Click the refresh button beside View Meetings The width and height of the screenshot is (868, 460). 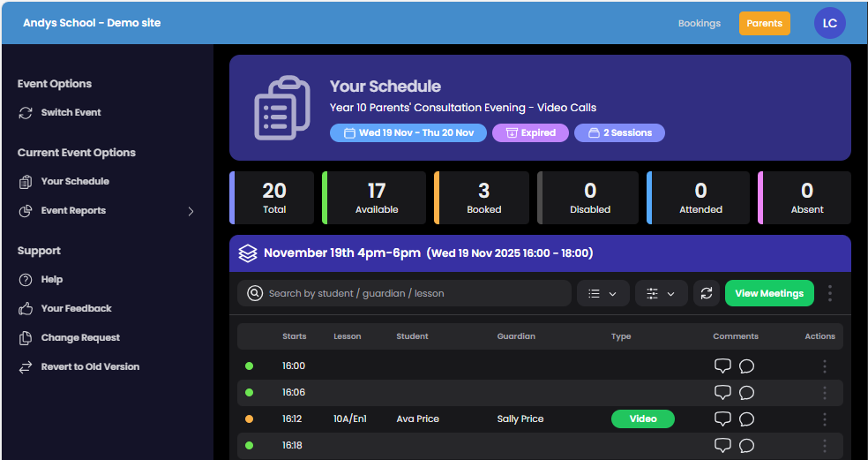707,293
